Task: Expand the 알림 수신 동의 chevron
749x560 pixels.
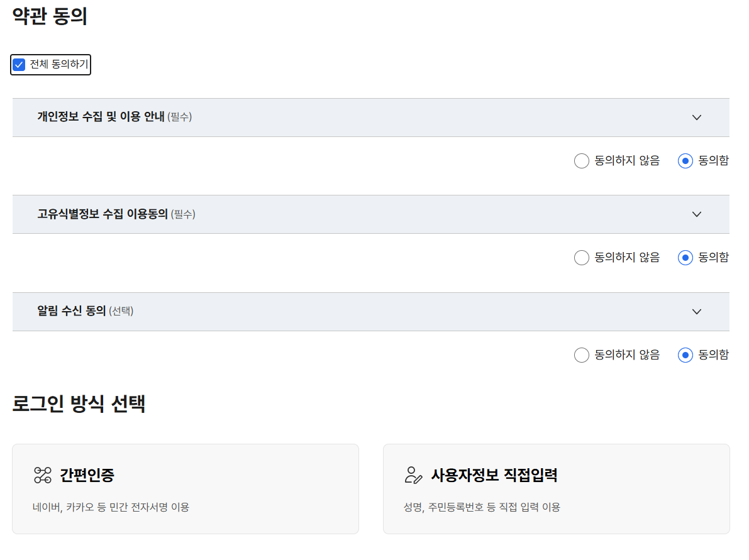Action: [x=697, y=312]
